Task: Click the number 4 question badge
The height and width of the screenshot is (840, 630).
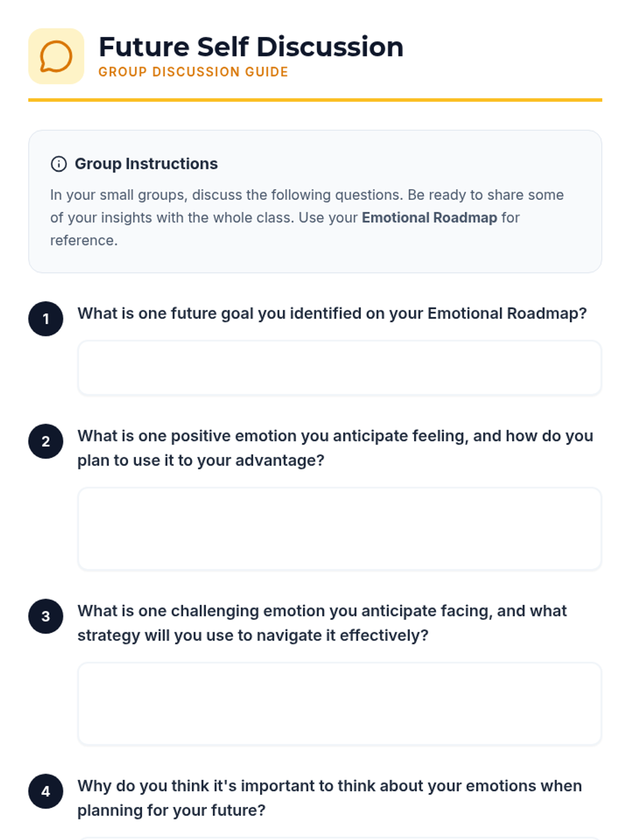Action: [x=46, y=791]
